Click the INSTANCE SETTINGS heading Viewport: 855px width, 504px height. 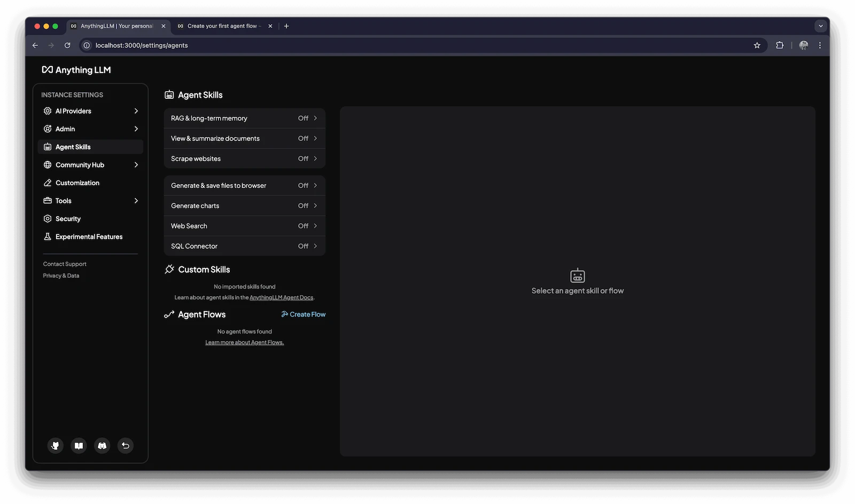pyautogui.click(x=72, y=95)
